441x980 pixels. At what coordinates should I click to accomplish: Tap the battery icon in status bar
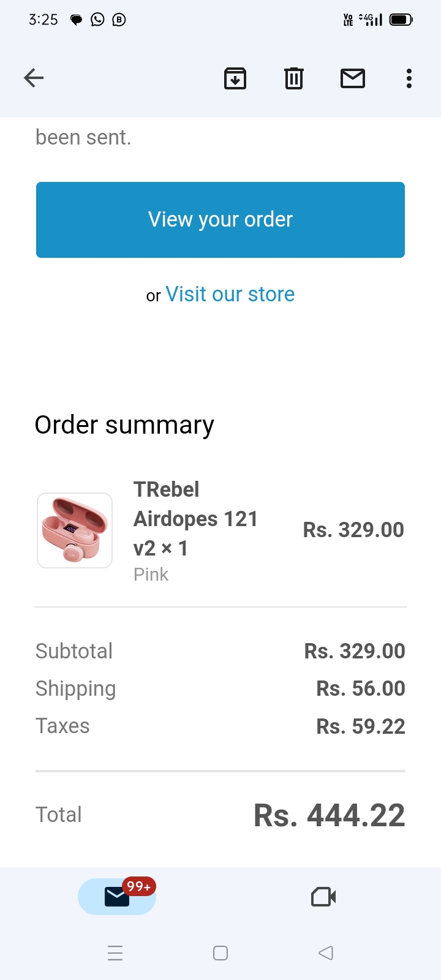point(401,20)
